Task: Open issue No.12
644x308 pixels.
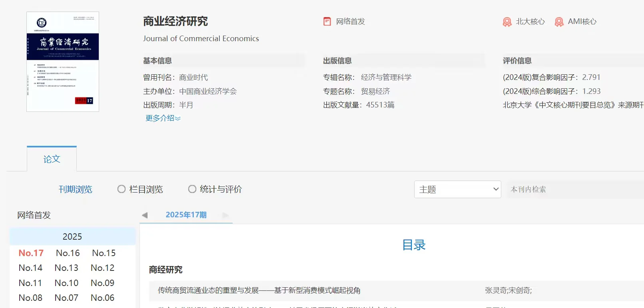Action: [103, 268]
